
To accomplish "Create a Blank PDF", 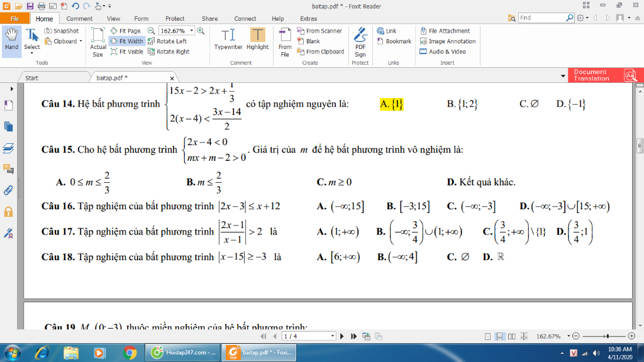I will coord(308,41).
